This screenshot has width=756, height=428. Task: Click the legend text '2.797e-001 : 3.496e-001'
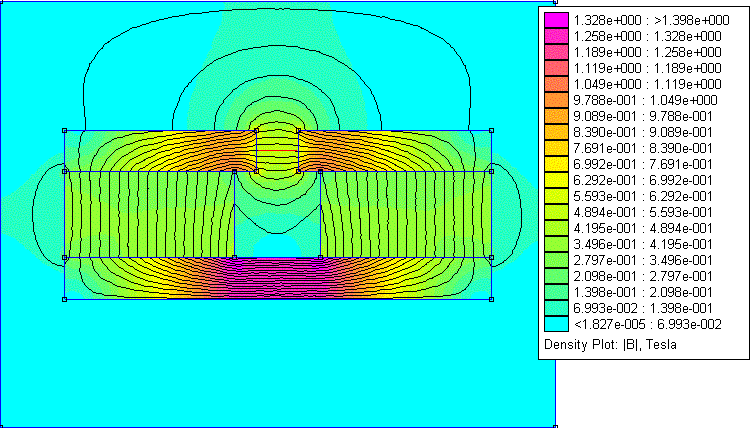click(643, 260)
